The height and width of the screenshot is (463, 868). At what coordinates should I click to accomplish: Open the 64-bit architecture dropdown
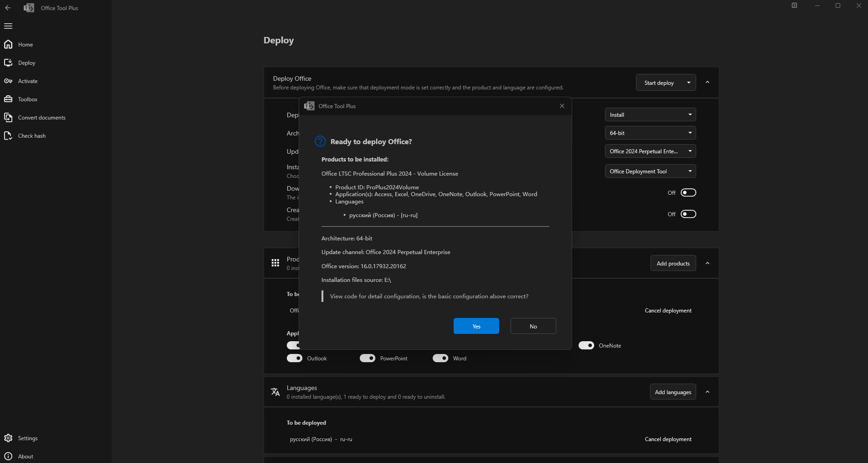[651, 133]
